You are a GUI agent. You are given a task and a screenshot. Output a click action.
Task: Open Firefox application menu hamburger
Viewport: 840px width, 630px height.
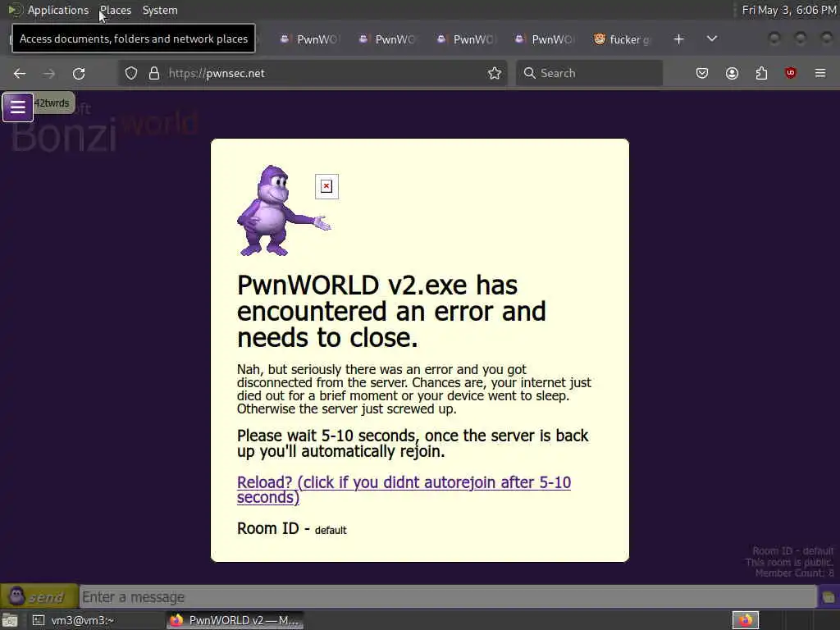tap(820, 73)
